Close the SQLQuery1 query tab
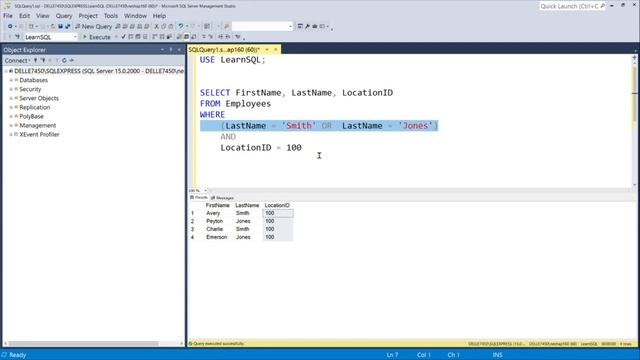Viewport: 640px width, 360px height. pyautogui.click(x=276, y=50)
